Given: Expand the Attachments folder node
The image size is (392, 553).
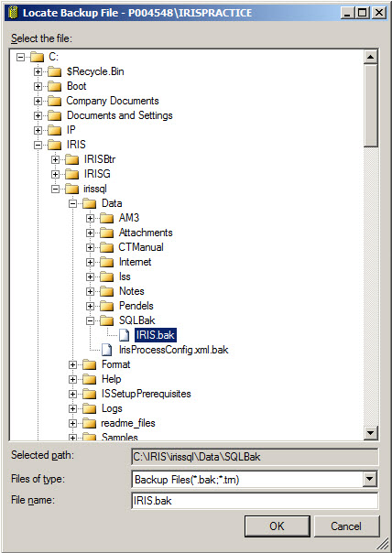Looking at the screenshot, I should click(90, 233).
